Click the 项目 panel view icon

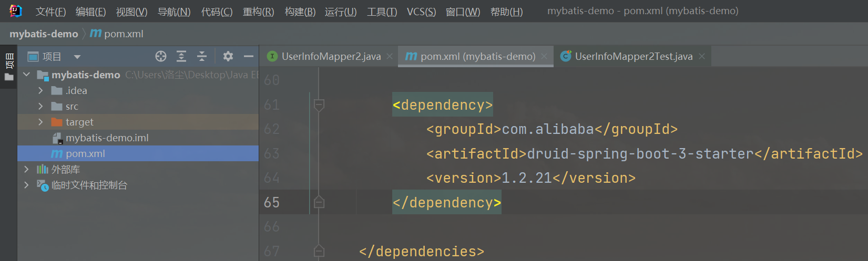point(33,57)
